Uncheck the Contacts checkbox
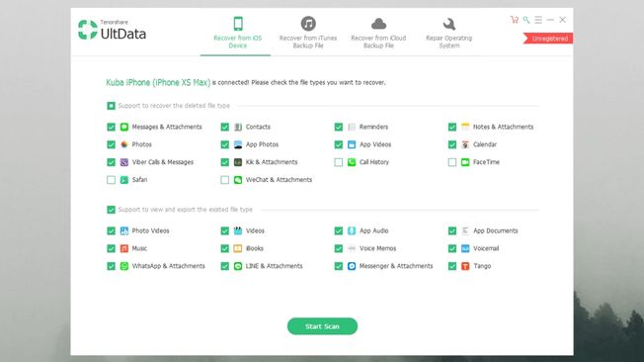Viewport: 644px width, 362px height. tap(224, 127)
